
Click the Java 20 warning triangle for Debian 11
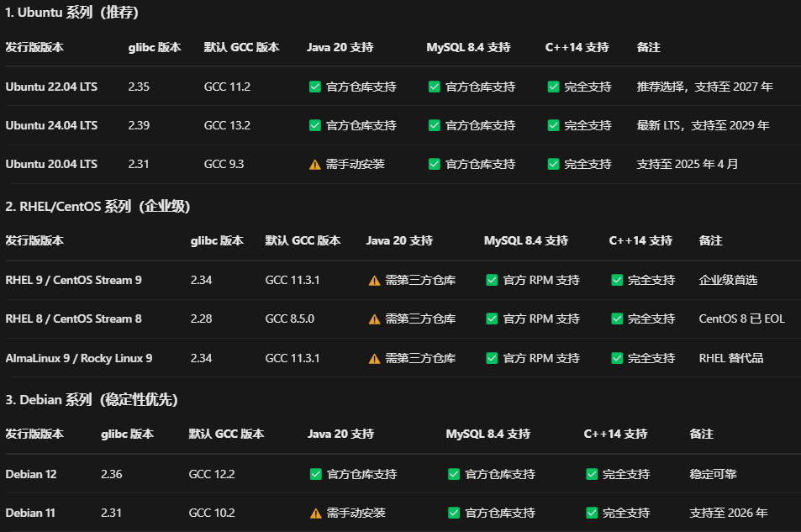(316, 514)
